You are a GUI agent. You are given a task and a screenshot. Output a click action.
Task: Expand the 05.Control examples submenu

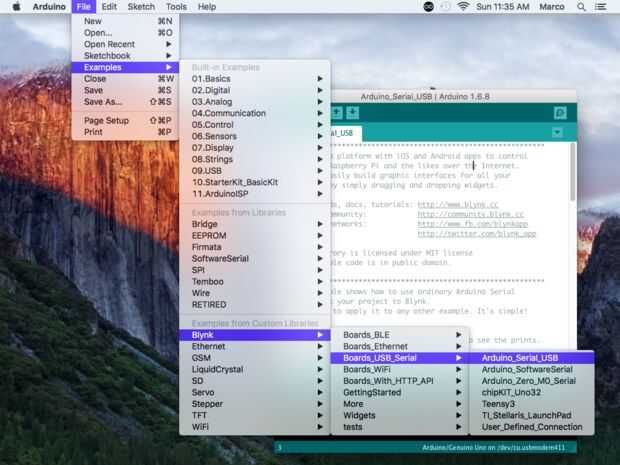pos(255,125)
